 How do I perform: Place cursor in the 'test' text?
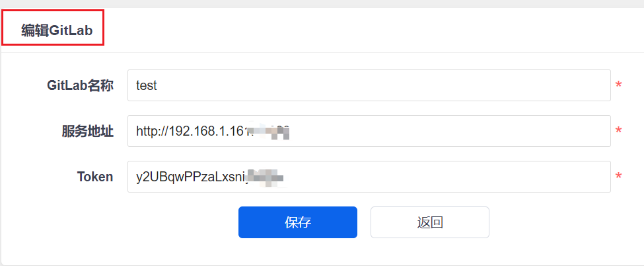pyautogui.click(x=147, y=85)
